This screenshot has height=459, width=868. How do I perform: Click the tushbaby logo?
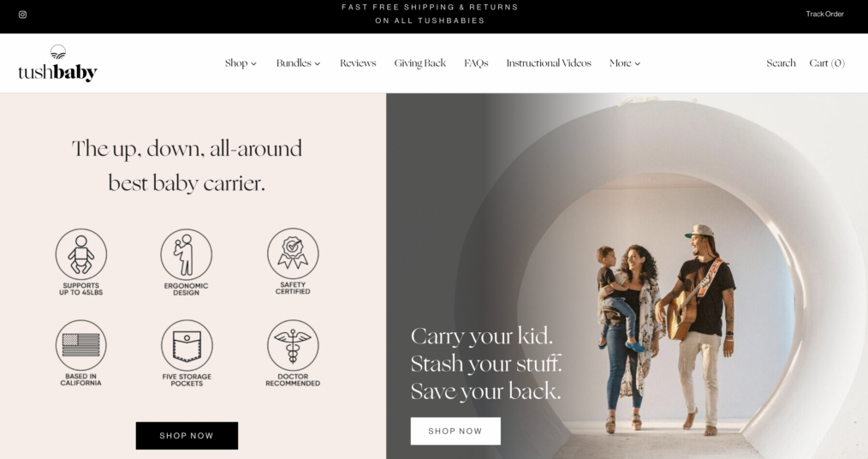coord(57,63)
